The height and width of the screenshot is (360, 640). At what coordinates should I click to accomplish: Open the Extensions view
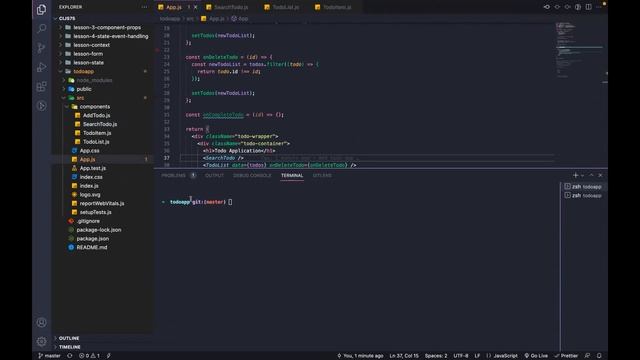(41, 87)
